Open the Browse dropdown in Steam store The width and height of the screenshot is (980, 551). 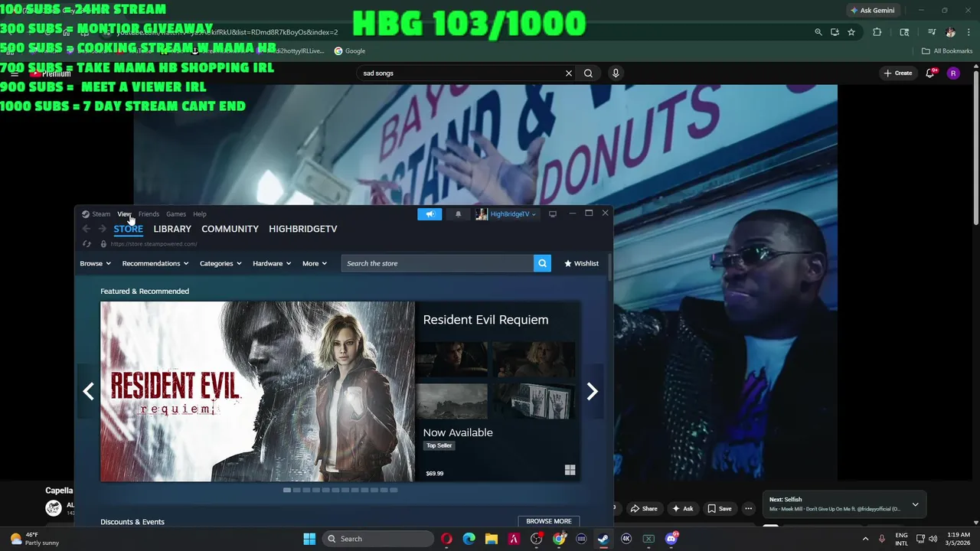[95, 263]
